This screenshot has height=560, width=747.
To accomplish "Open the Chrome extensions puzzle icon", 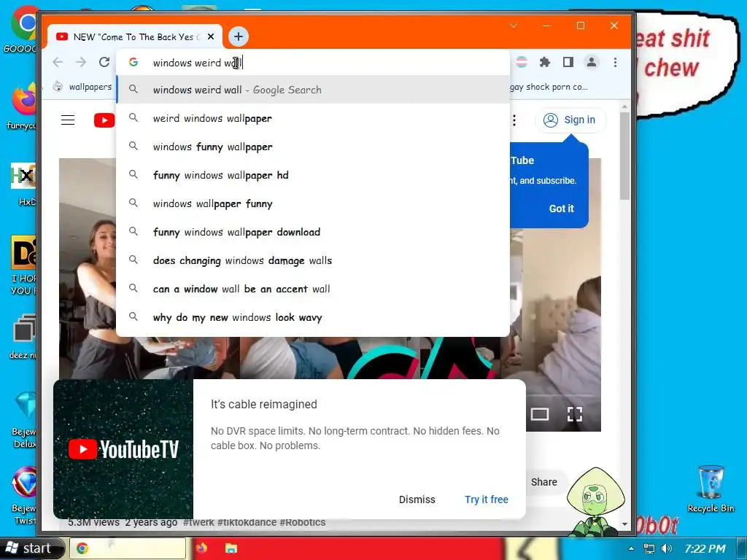I will coord(544,62).
